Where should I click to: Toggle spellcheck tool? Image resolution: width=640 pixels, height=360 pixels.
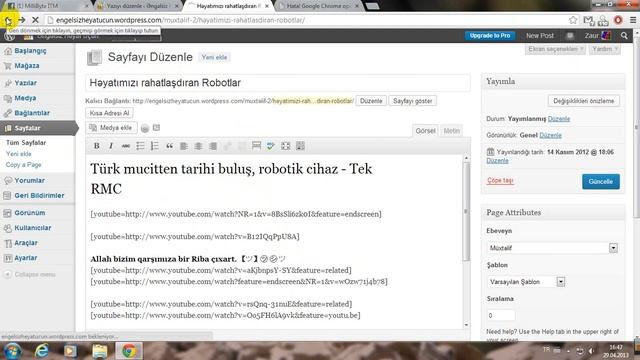[271, 146]
